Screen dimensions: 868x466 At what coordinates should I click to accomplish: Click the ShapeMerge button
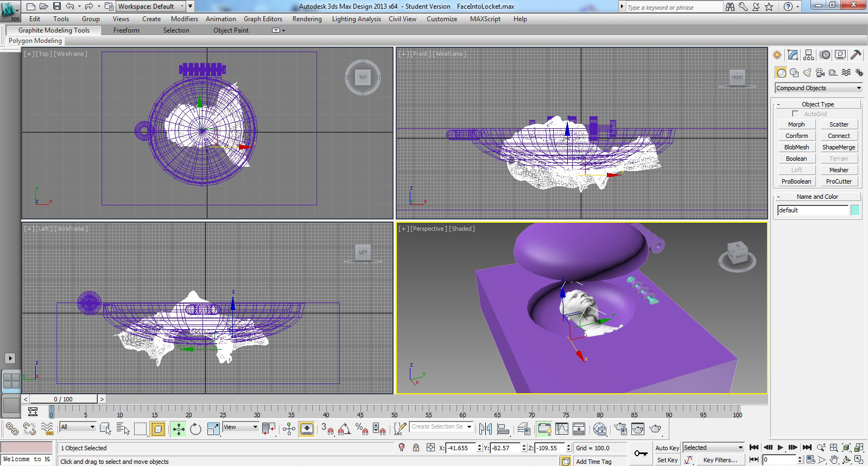click(x=839, y=147)
